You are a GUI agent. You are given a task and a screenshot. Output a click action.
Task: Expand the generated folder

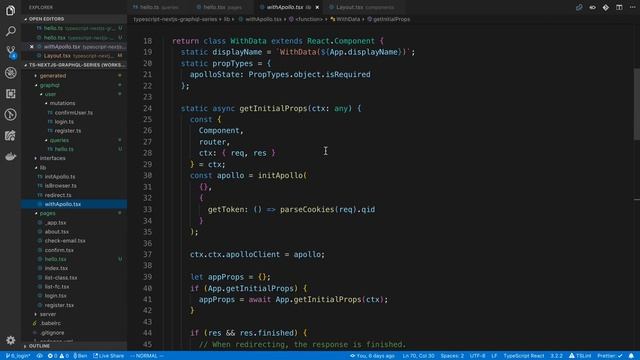click(74, 76)
